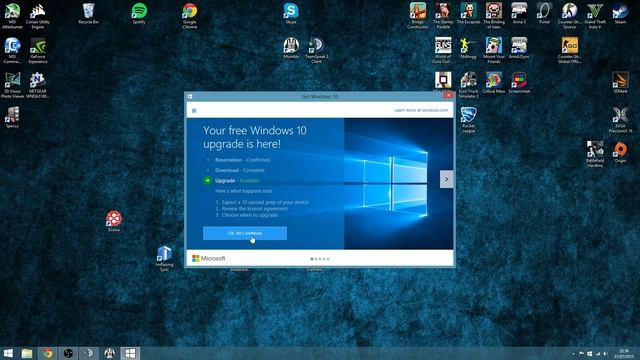Open Origin desktop shortcut

tap(620, 152)
